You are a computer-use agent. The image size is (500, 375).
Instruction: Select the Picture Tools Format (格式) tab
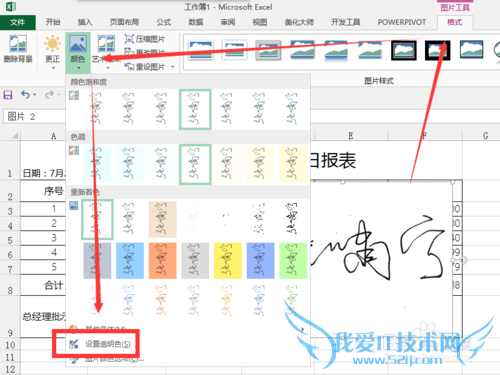454,22
